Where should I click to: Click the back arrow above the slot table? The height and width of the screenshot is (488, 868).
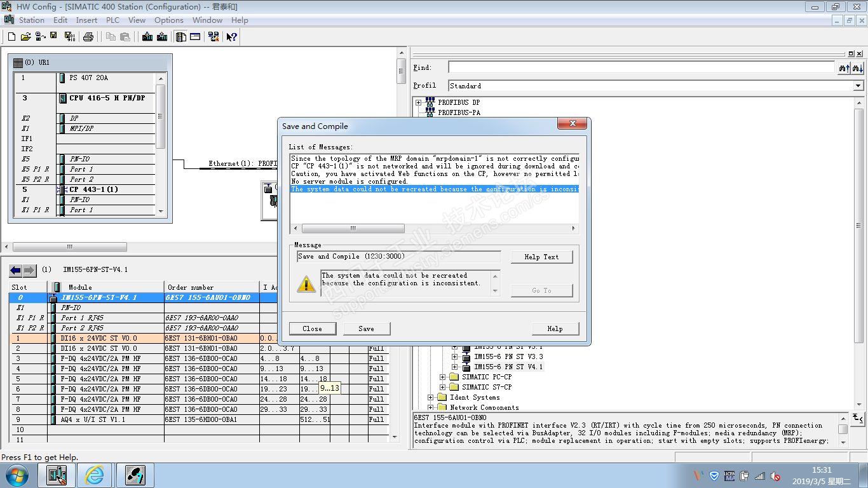[x=16, y=270]
